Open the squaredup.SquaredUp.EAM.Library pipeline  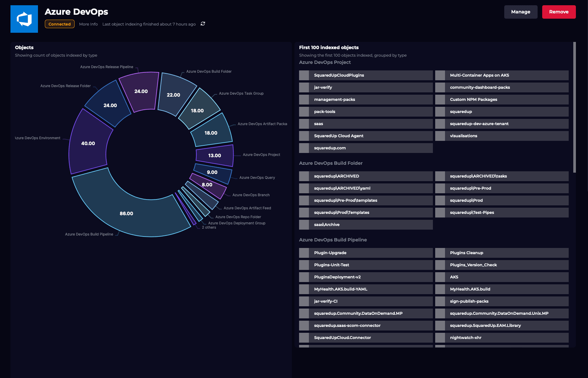pos(502,326)
